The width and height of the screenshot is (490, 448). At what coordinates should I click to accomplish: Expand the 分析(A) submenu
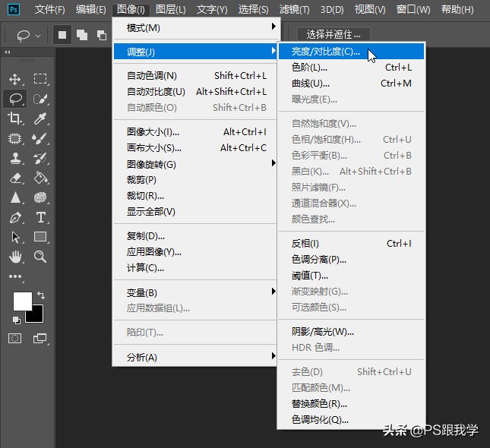(196, 357)
